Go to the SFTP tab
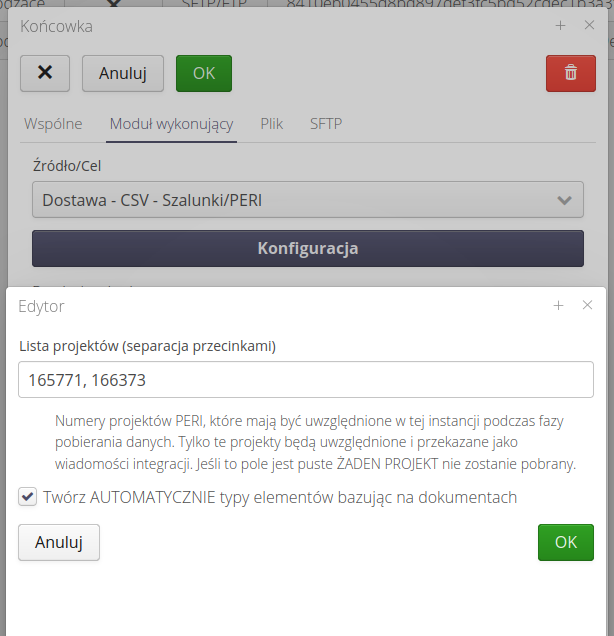Screen dimensions: 614x636 tap(326, 124)
